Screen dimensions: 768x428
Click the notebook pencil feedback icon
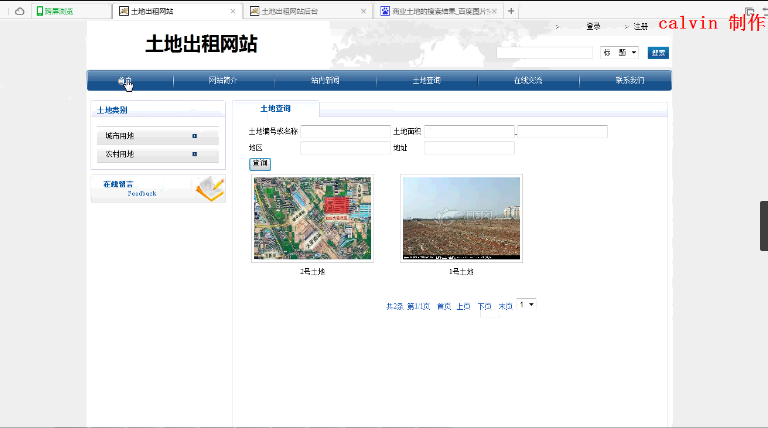tap(211, 189)
